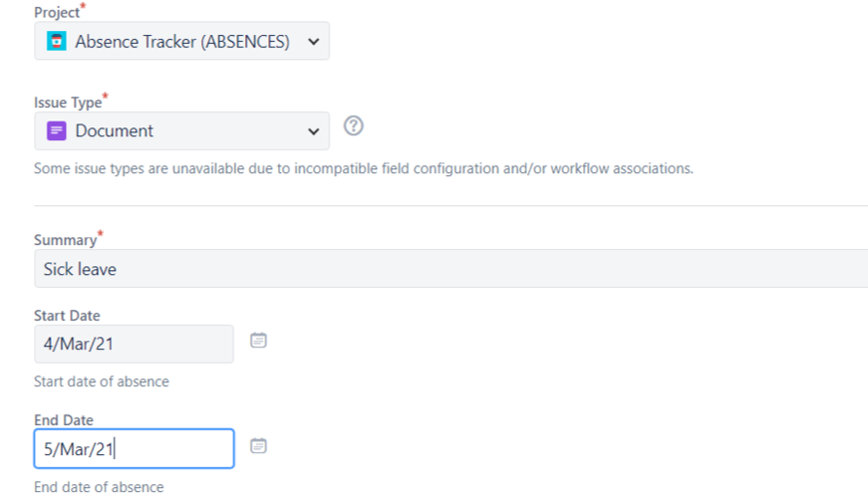Click the purple Document issue type icon

[x=57, y=130]
